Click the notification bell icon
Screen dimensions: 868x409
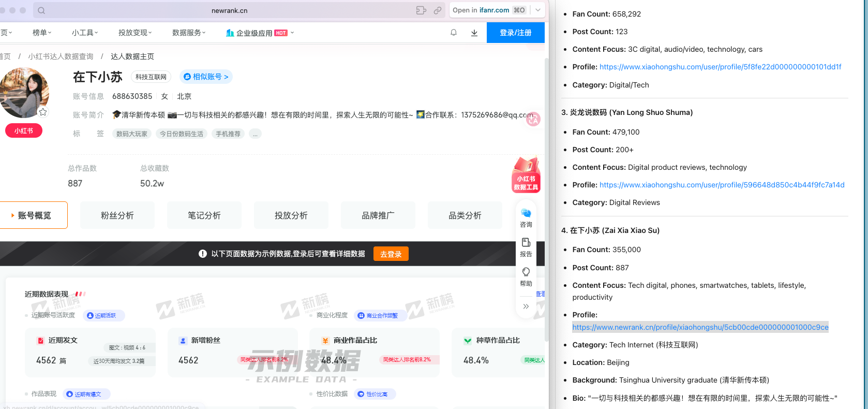pyautogui.click(x=454, y=33)
